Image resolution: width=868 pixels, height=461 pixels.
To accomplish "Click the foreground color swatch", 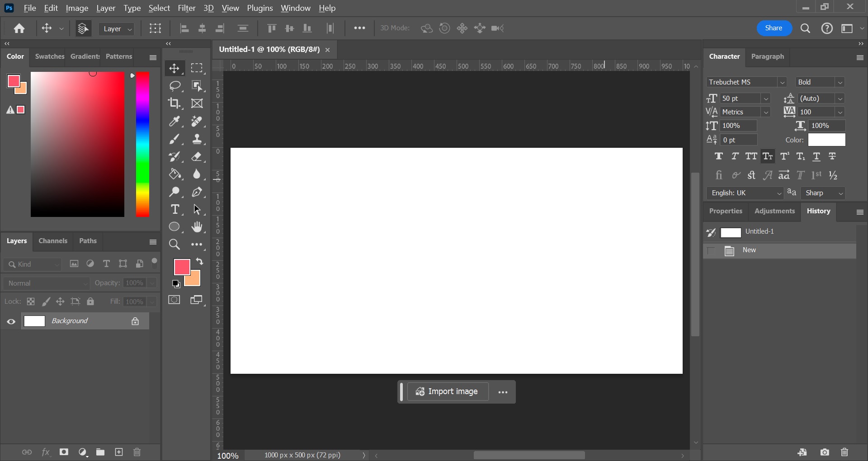I will [182, 268].
